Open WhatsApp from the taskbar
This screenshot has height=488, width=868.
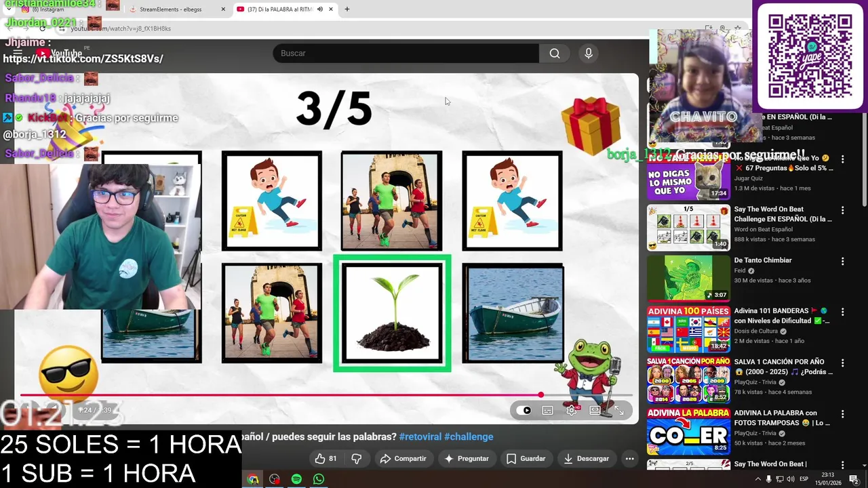[x=319, y=479]
